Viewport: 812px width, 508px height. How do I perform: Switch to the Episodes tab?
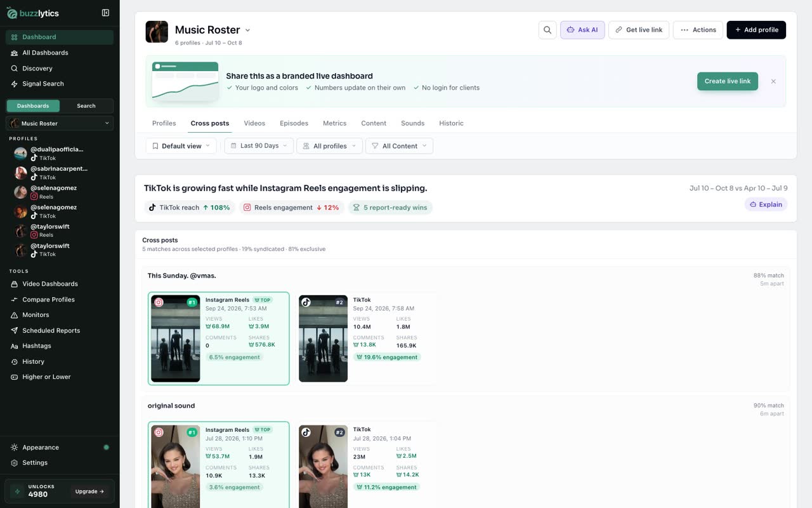click(x=294, y=123)
